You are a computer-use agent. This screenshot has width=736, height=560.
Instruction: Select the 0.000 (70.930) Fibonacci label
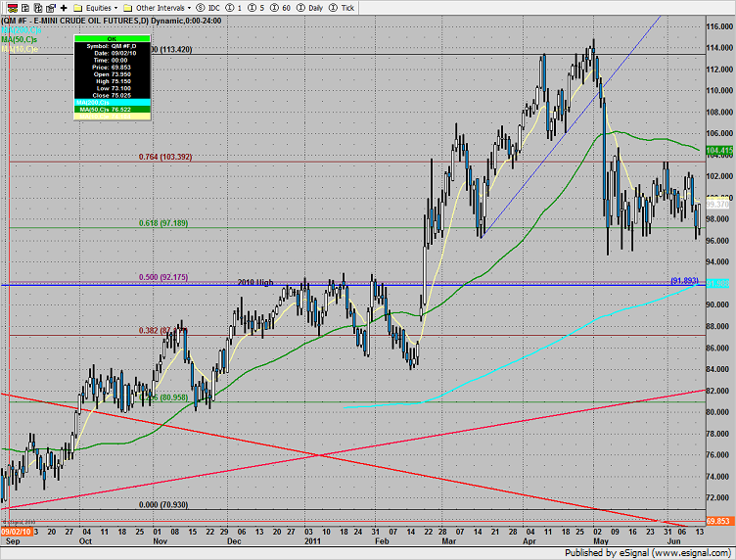click(x=163, y=504)
